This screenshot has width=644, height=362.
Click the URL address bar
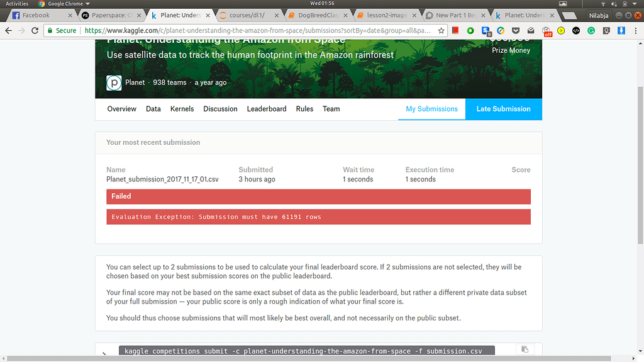pos(252,30)
